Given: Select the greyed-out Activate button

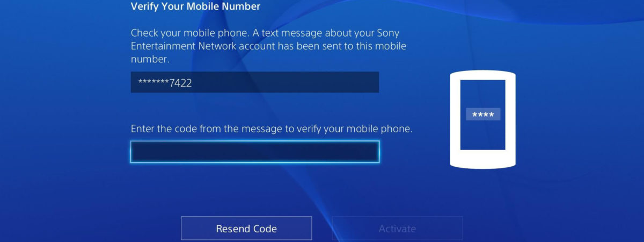Looking at the screenshot, I should (x=397, y=228).
